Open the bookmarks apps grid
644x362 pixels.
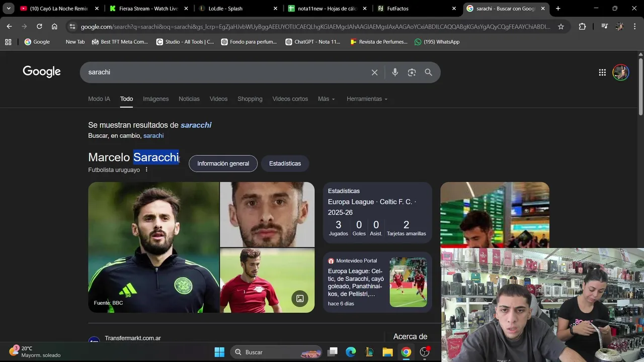(8, 42)
